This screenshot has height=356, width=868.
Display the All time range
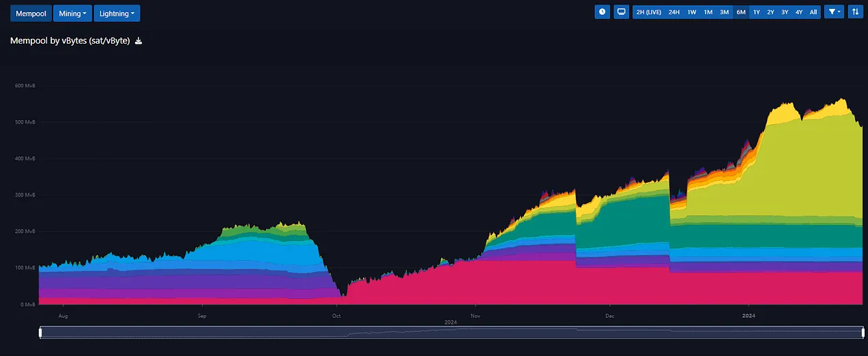(813, 12)
